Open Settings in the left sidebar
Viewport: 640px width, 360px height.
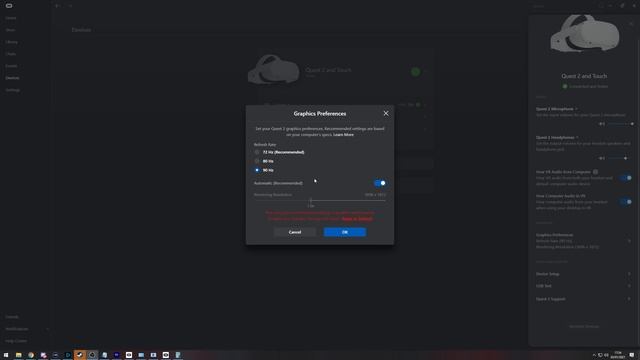12,90
